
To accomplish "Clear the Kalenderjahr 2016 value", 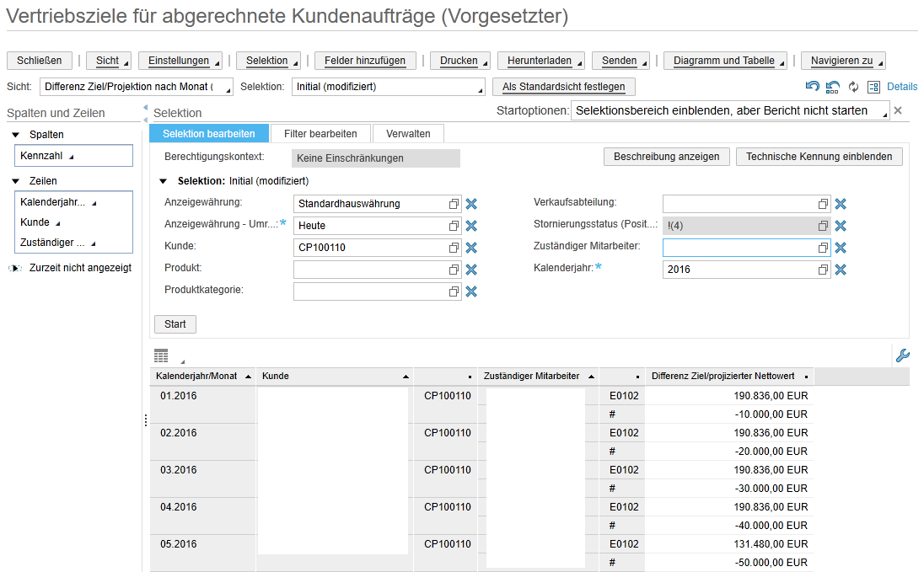I will click(x=841, y=270).
